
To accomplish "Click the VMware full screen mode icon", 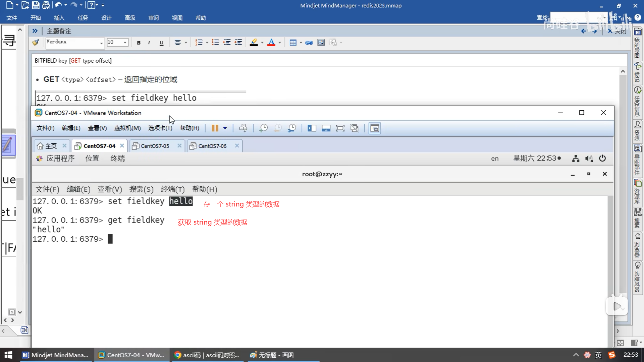I will pyautogui.click(x=340, y=128).
